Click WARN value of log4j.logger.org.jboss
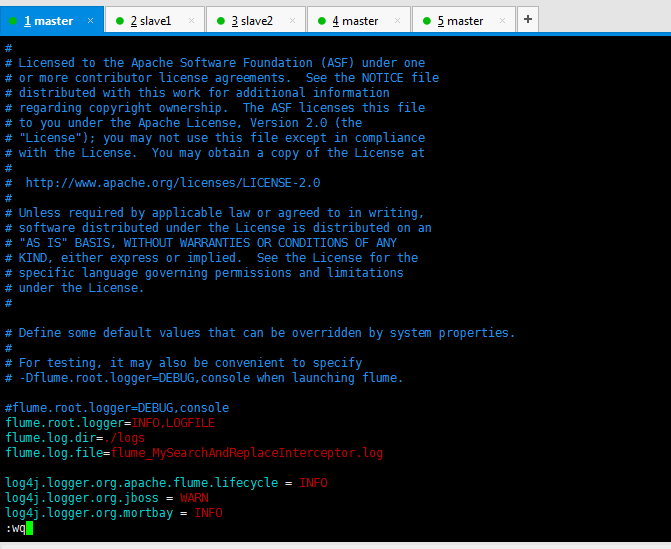This screenshot has width=671, height=549. [194, 498]
